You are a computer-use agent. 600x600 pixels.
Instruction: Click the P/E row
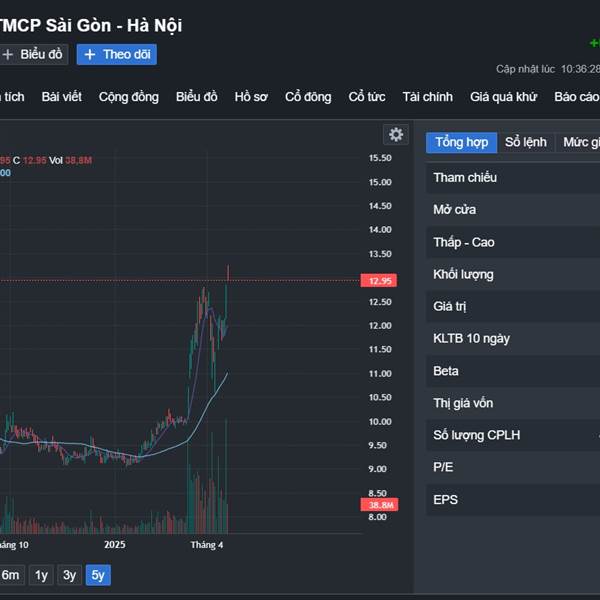coord(513,467)
